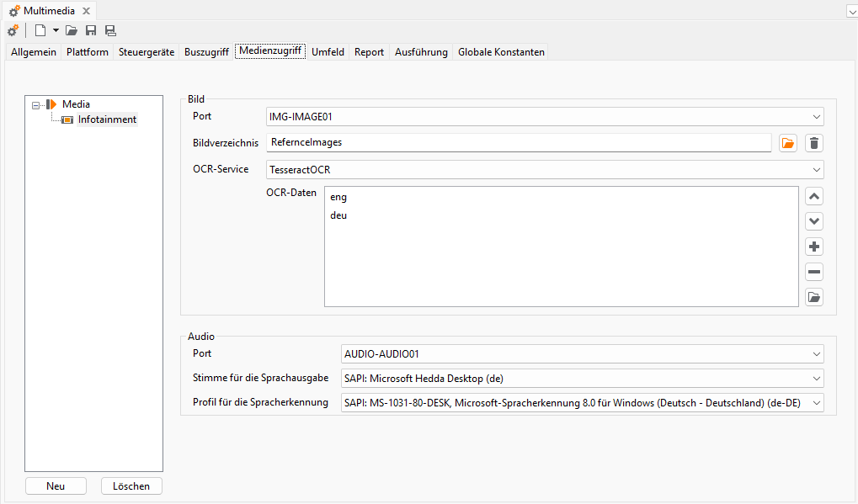Screen dimensions: 858x504
Task: Add an OCR data entry with the plus icon
Action: [814, 247]
